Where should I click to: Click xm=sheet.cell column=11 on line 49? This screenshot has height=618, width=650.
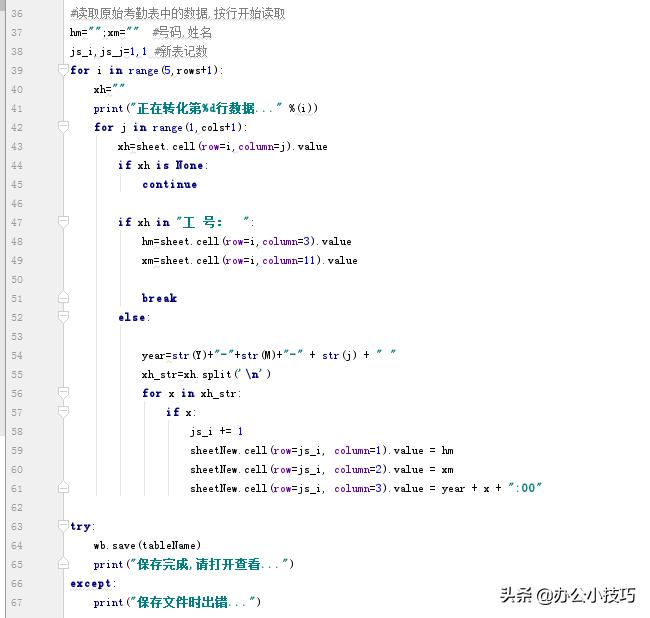249,260
